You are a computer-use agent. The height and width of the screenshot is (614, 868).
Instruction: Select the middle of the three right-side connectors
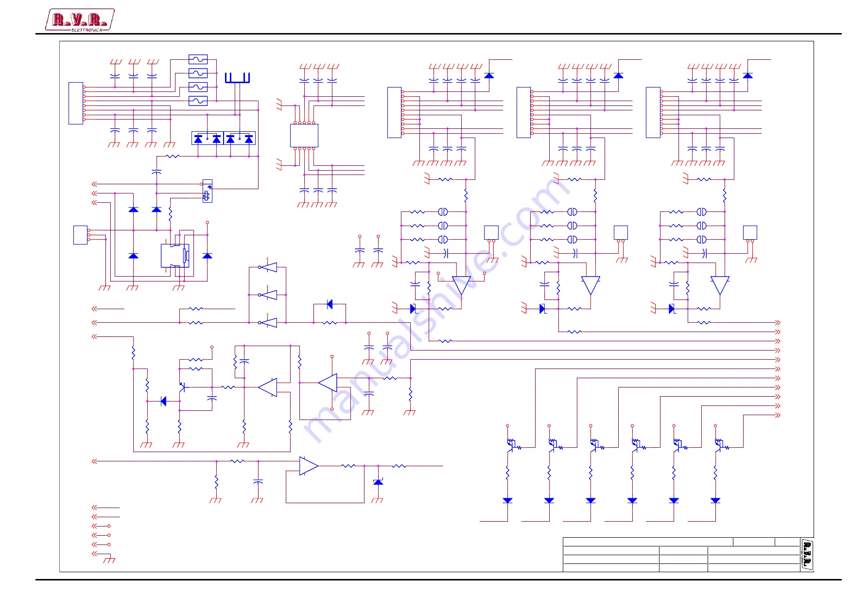click(523, 112)
